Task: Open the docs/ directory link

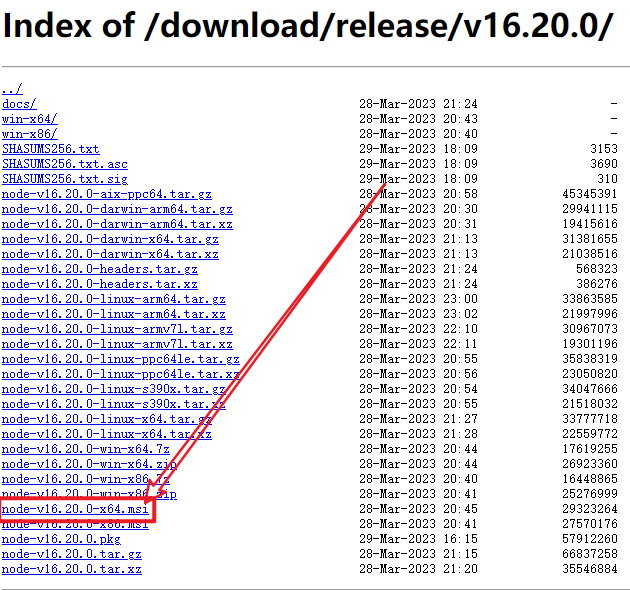Action: [x=19, y=104]
